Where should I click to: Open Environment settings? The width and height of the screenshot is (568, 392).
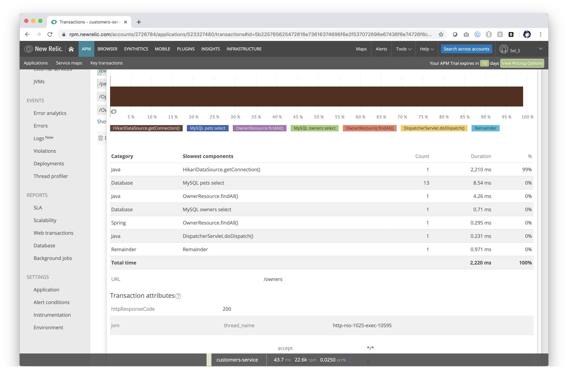(x=48, y=328)
